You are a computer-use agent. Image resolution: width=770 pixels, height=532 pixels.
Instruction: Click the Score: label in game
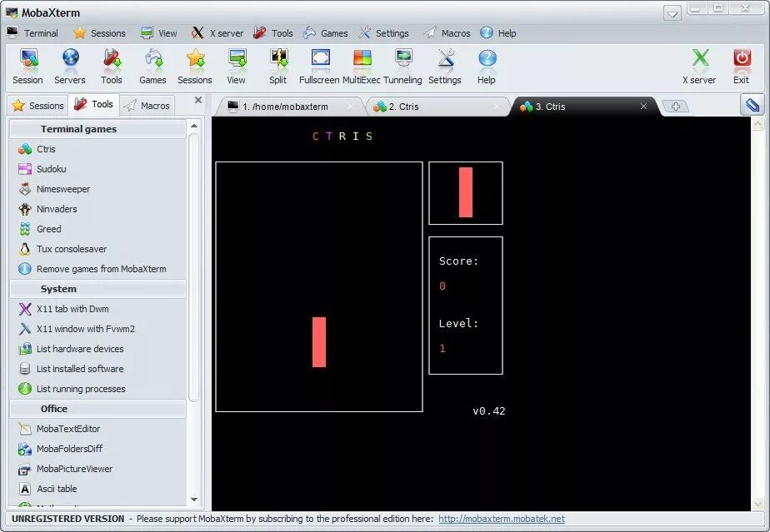(458, 261)
